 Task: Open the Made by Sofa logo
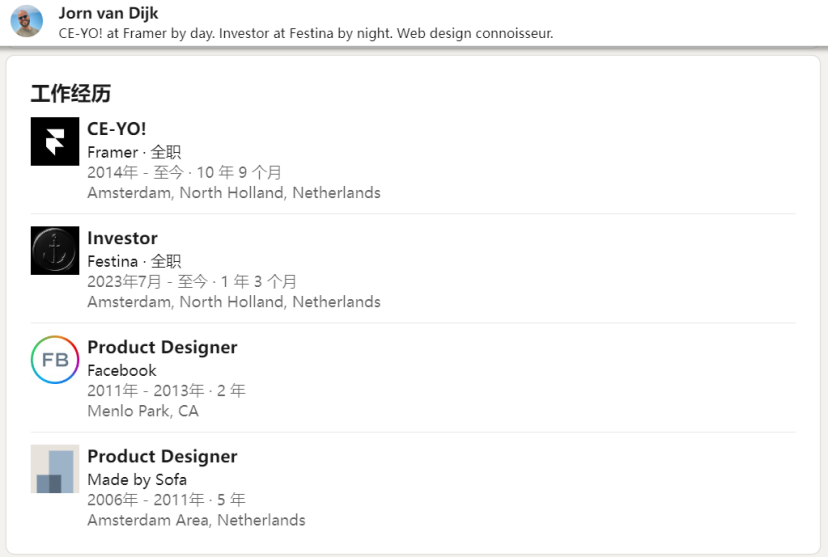[55, 469]
